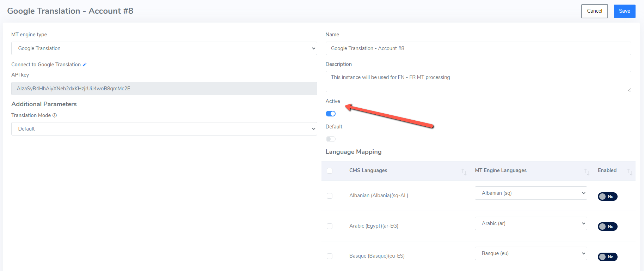The height and width of the screenshot is (271, 644).
Task: Sort by Enabled column arrows
Action: (x=630, y=171)
